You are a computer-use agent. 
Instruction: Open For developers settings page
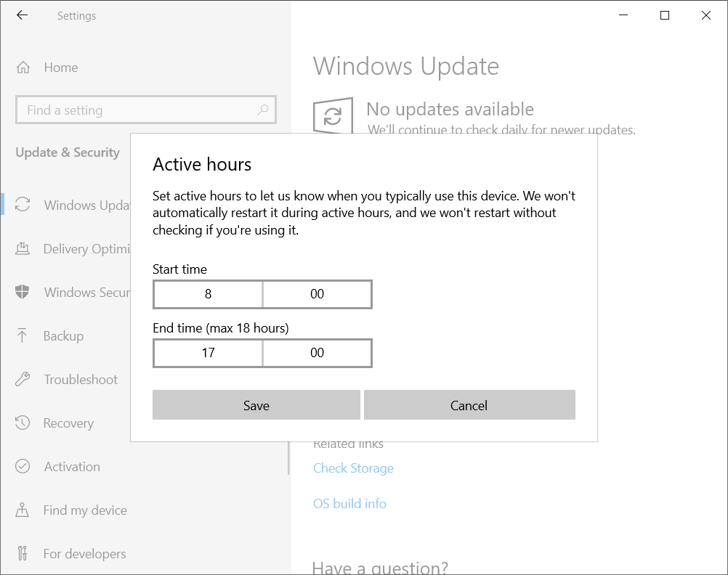pos(84,554)
